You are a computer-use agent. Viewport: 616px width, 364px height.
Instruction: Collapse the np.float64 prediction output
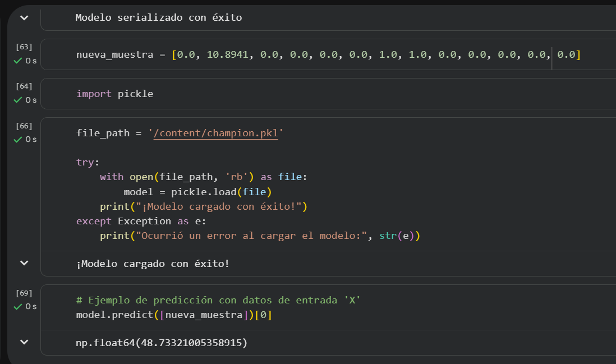(24, 342)
